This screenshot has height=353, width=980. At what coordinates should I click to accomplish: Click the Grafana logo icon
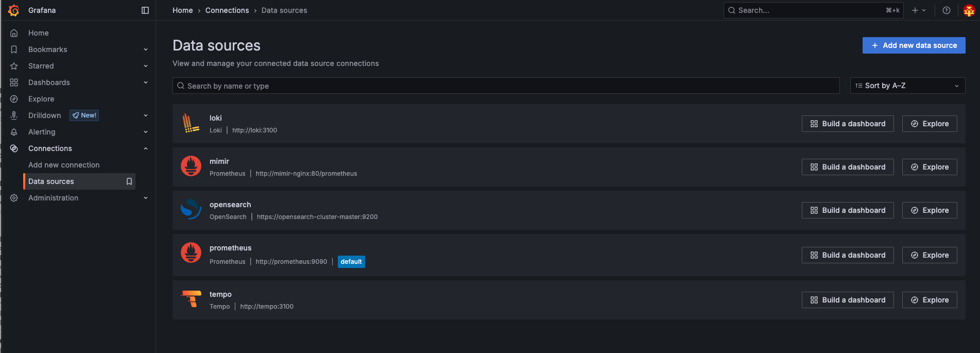[14, 10]
